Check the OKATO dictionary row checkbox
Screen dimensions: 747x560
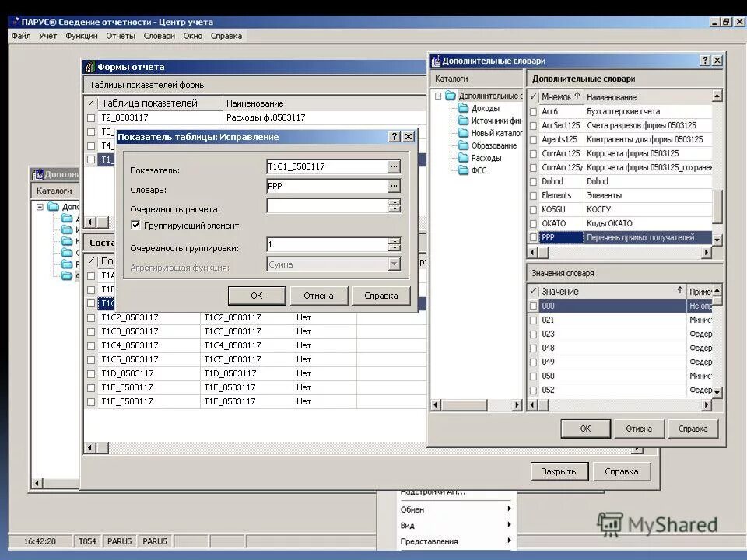(534, 224)
